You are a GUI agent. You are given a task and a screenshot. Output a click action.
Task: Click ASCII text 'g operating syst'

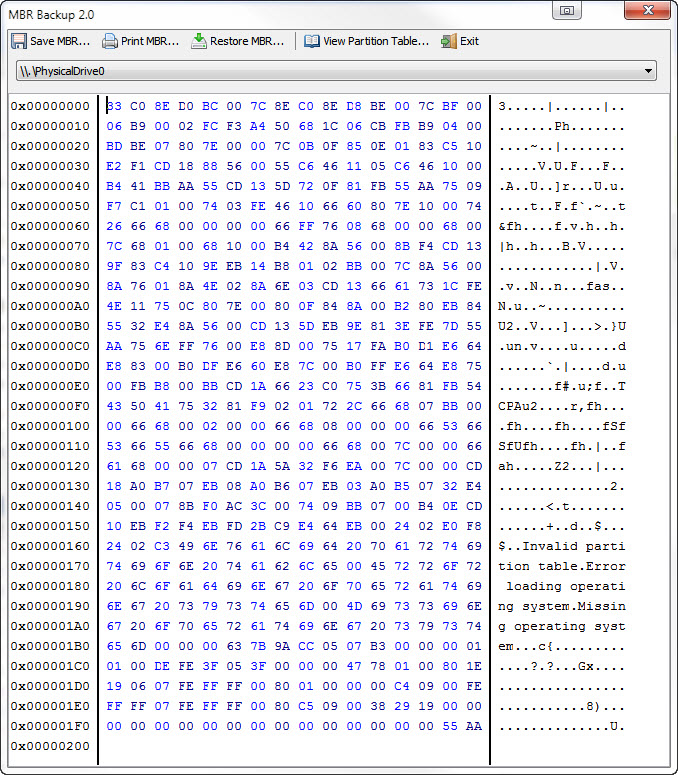[562, 626]
